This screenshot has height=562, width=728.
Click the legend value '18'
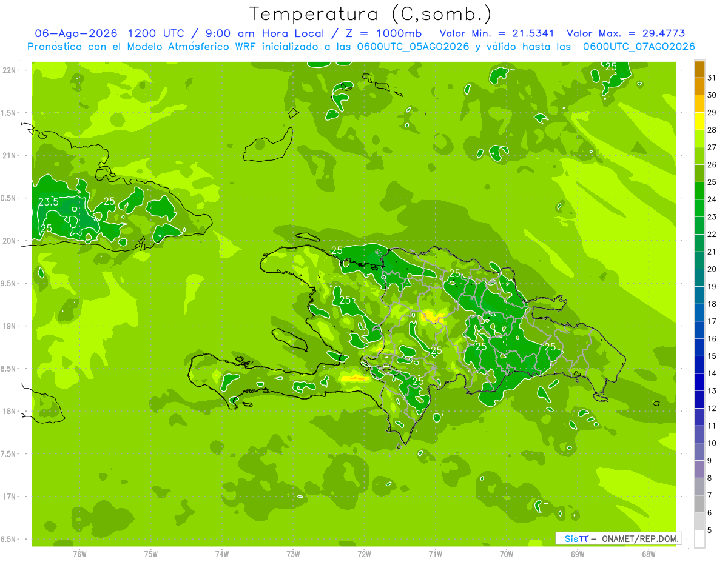[712, 304]
